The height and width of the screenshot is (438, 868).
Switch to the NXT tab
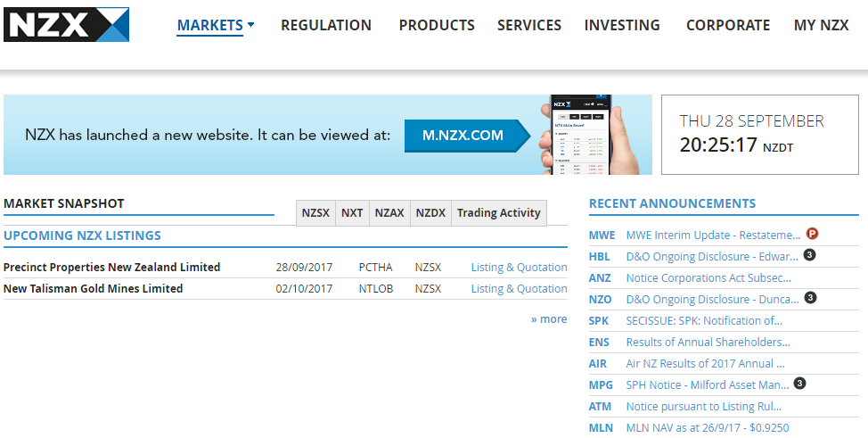(x=352, y=213)
